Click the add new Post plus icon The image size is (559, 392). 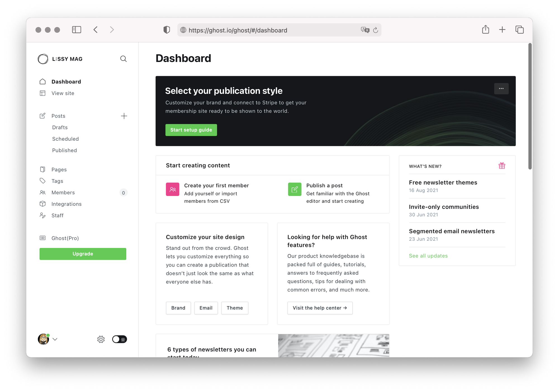(x=124, y=116)
